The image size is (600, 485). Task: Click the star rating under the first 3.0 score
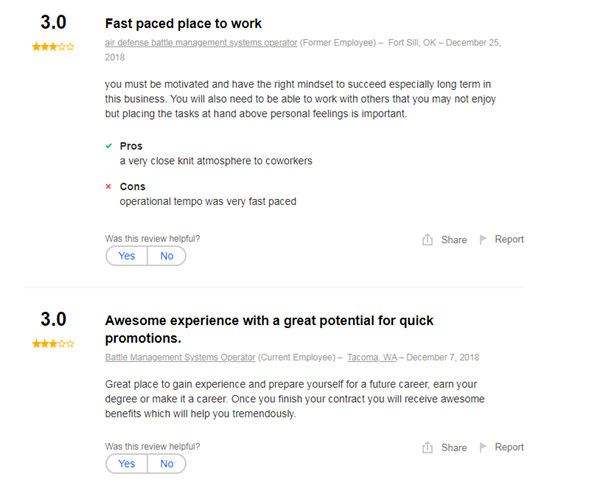click(x=53, y=46)
